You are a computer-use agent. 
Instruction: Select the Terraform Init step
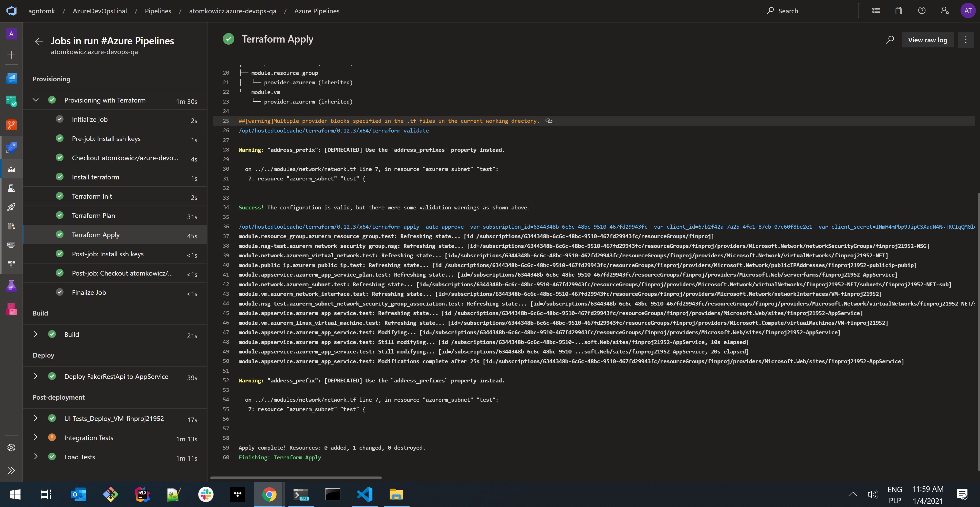pyautogui.click(x=92, y=196)
